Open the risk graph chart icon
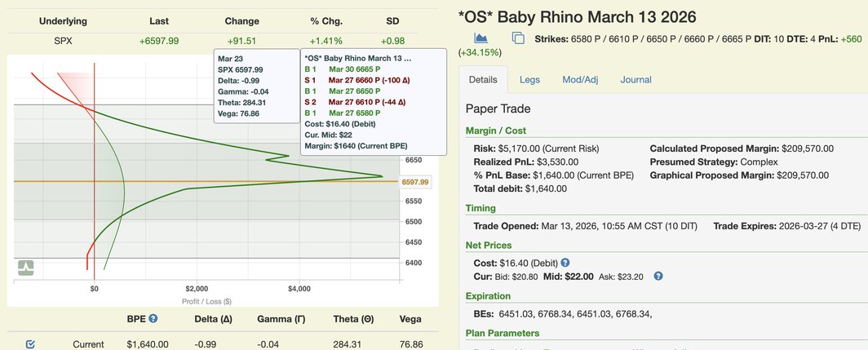Viewport: 868px width, 350px height. point(480,38)
